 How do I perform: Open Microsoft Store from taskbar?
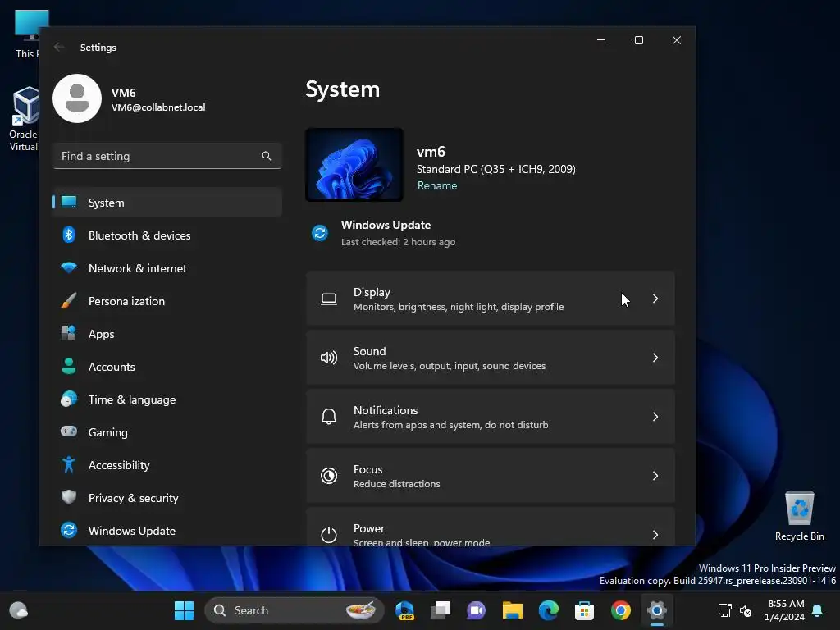point(584,610)
